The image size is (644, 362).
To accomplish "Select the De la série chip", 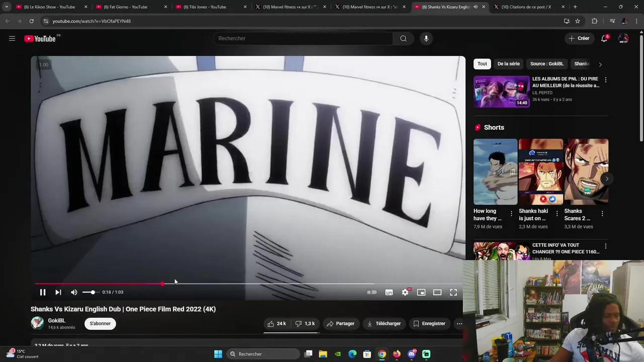I will [509, 64].
